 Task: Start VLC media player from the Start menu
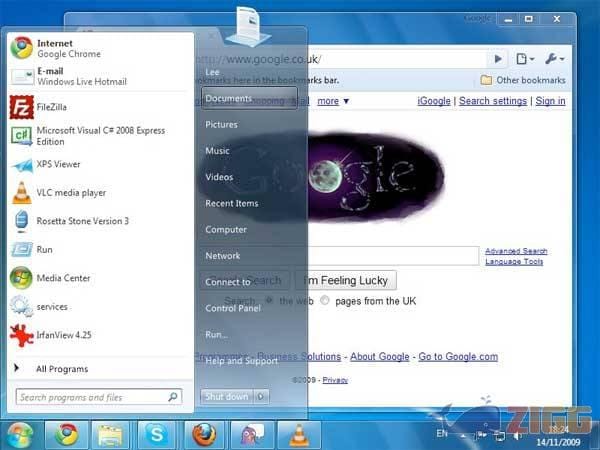[99, 193]
